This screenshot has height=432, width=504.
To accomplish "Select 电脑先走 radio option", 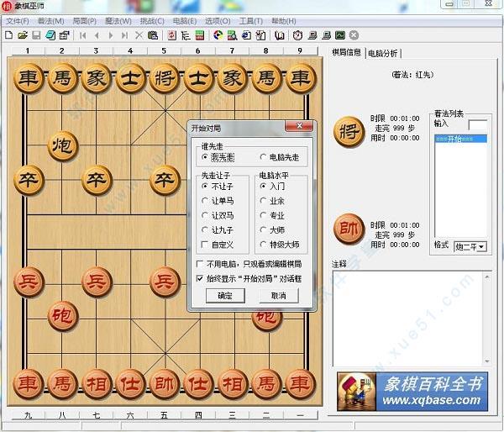I will point(280,157).
